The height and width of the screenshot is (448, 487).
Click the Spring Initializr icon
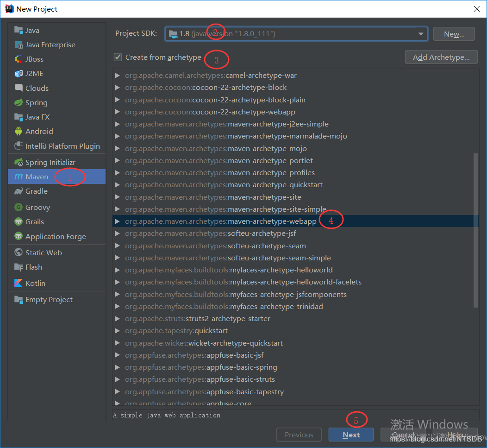tap(19, 162)
